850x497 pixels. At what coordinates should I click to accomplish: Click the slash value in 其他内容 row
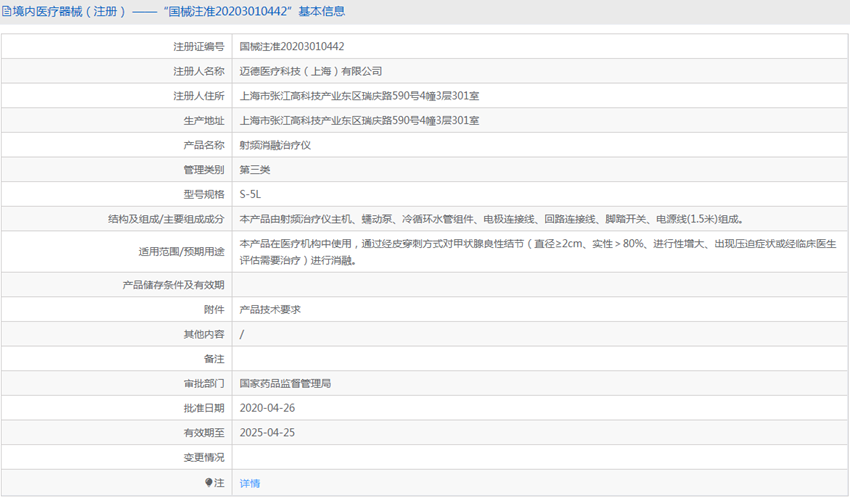242,334
